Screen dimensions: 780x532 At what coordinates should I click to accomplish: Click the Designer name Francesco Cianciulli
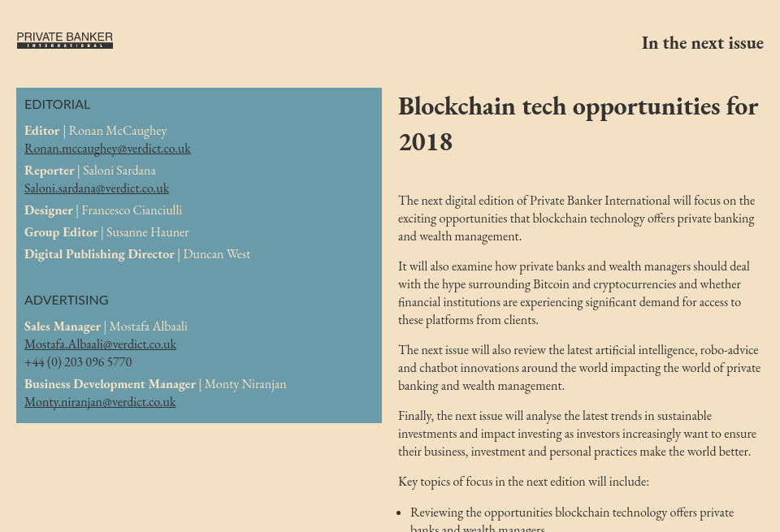(132, 210)
